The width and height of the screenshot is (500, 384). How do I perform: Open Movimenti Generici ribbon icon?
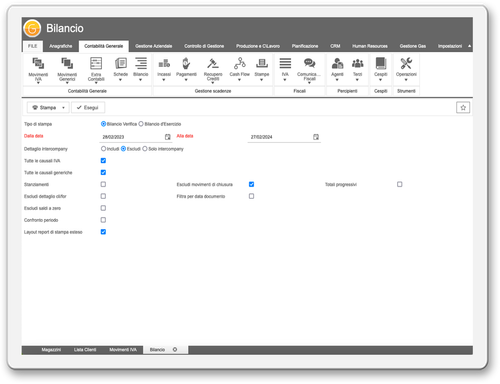pos(67,63)
